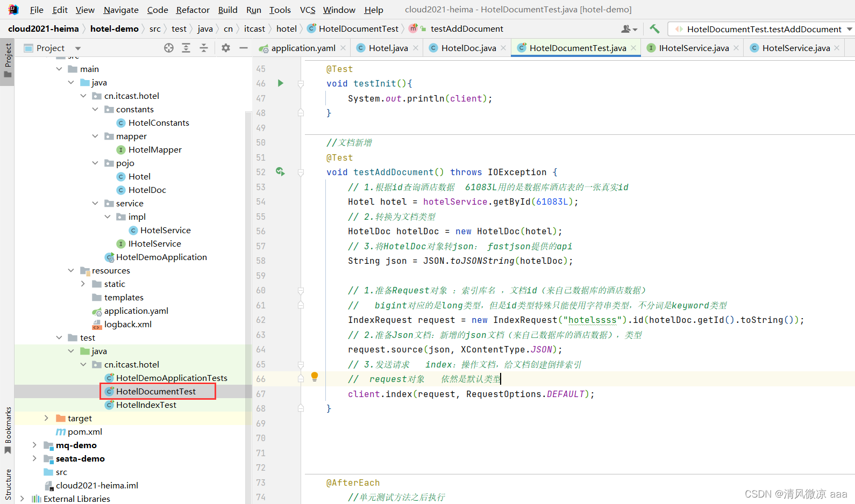
Task: Click run gutter icon for testAddDocument
Action: (x=280, y=172)
